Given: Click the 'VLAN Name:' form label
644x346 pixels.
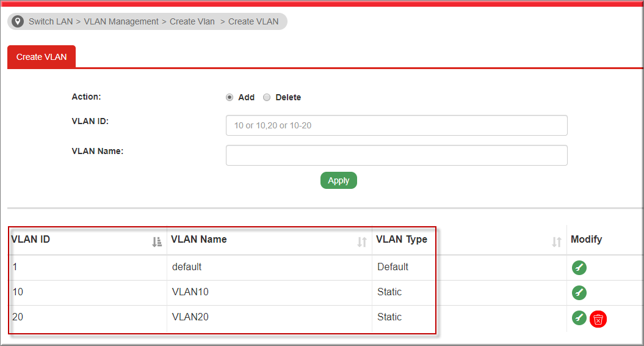Looking at the screenshot, I should [97, 151].
